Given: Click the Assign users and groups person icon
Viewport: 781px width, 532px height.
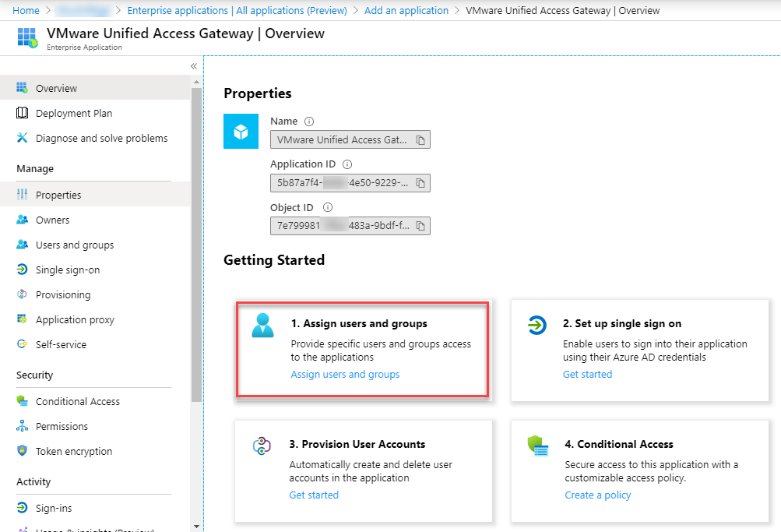Looking at the screenshot, I should [262, 326].
